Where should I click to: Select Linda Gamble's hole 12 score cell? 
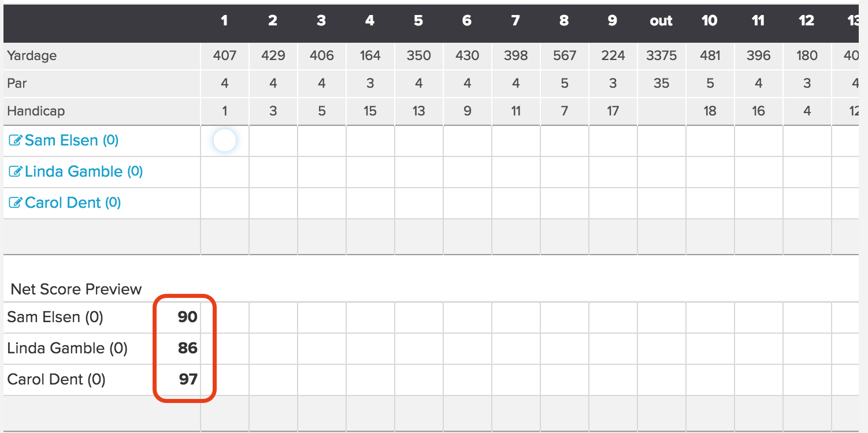(x=807, y=171)
